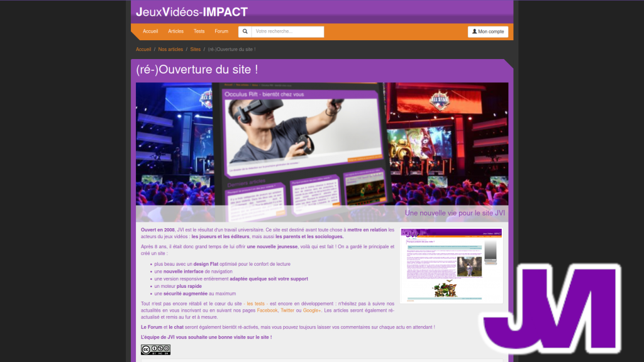Screen dimensions: 644x362
Task: Click the 'design Flat' list item text
Action: point(206,264)
